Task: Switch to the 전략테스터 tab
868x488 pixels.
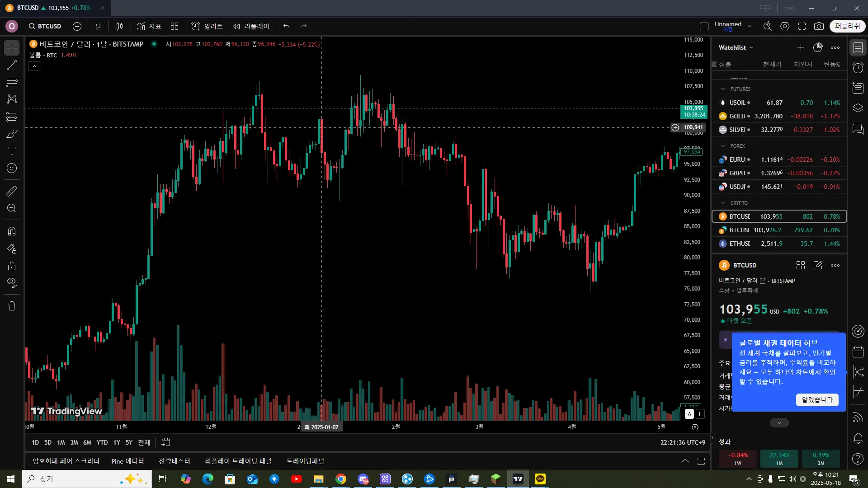Action: click(x=174, y=461)
